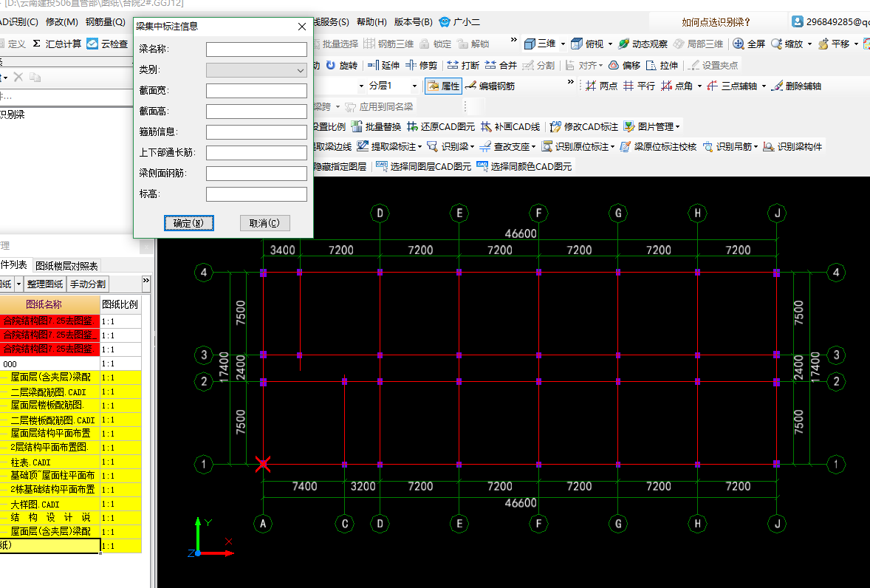
Task: Select the 偏移 offset tool
Action: point(624,65)
